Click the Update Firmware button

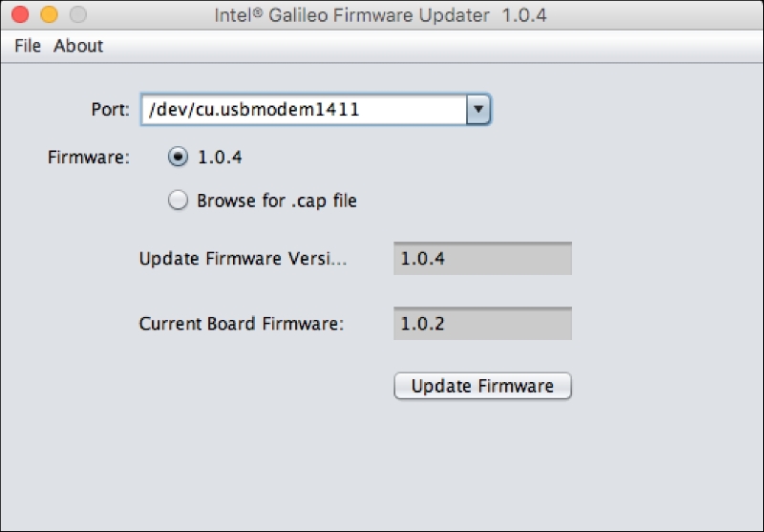point(482,386)
